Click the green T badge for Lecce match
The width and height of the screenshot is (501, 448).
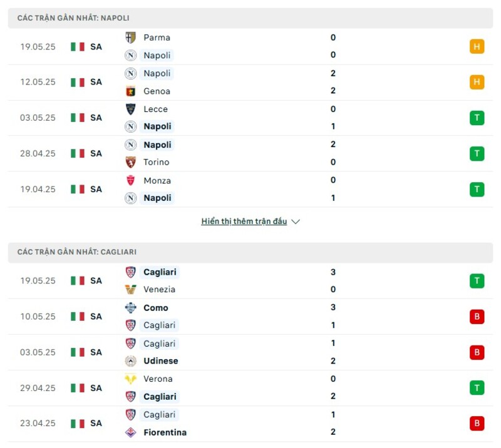(477, 118)
